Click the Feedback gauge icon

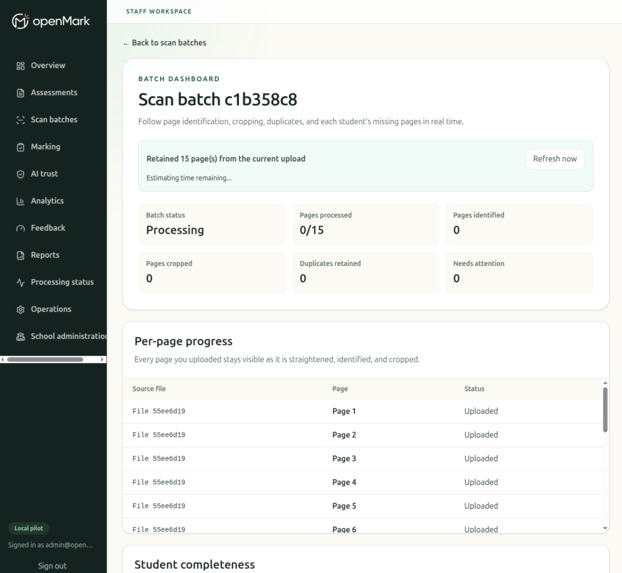pos(20,228)
